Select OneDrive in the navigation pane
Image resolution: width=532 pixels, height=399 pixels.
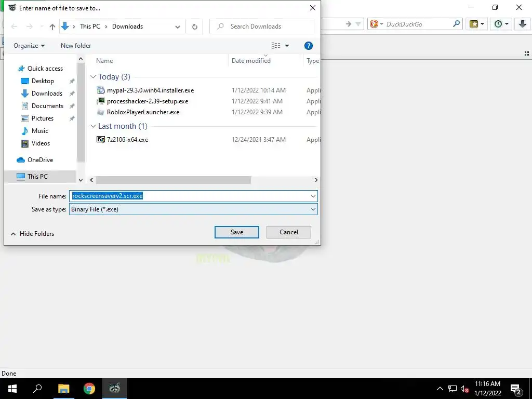[x=40, y=160]
